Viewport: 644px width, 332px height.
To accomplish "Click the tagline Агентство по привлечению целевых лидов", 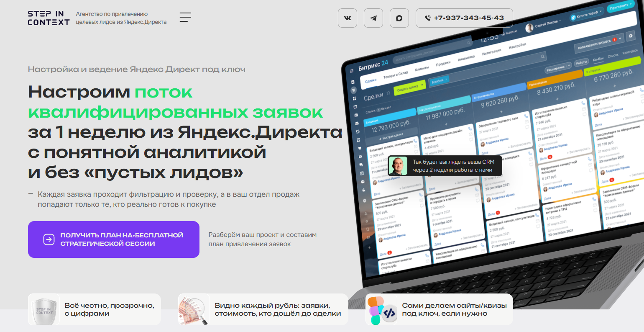I will coord(121,18).
